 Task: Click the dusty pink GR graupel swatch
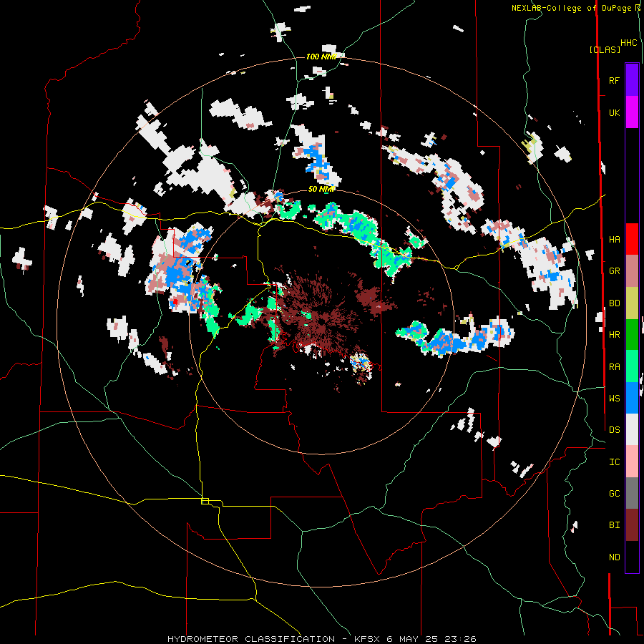[632, 271]
